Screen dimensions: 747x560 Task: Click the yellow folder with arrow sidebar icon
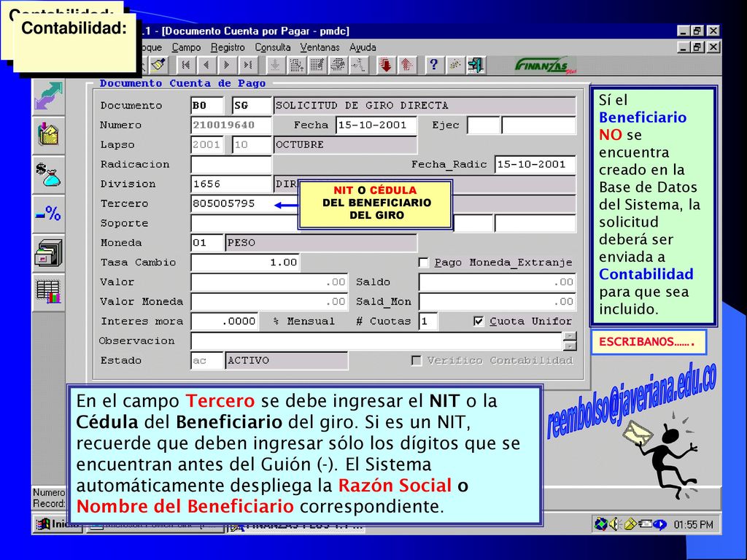(49, 135)
